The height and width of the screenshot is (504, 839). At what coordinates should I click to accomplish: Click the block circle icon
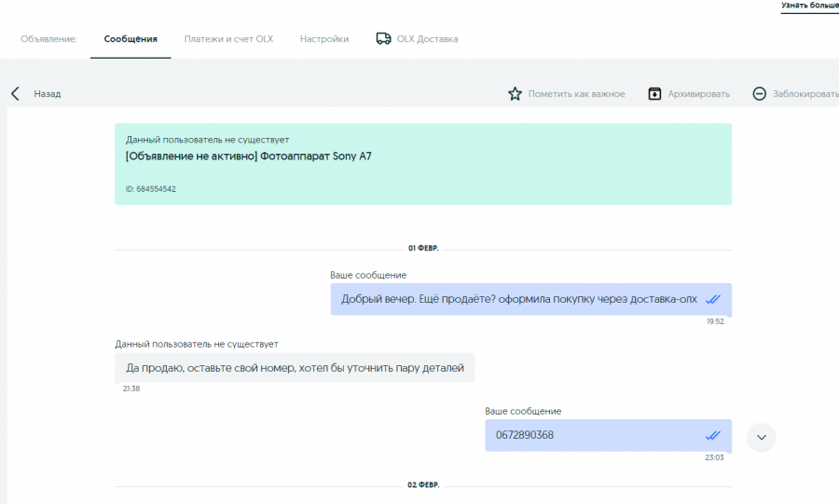click(759, 94)
